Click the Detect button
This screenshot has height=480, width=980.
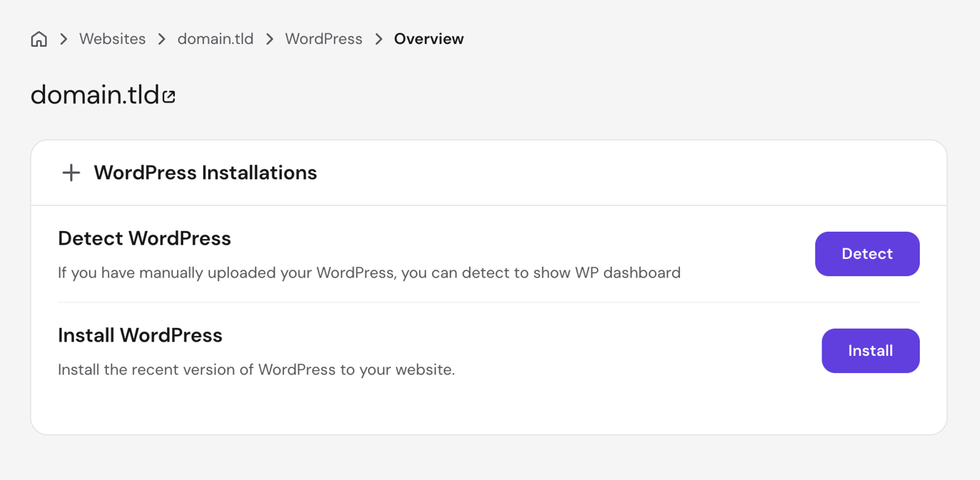pyautogui.click(x=867, y=254)
